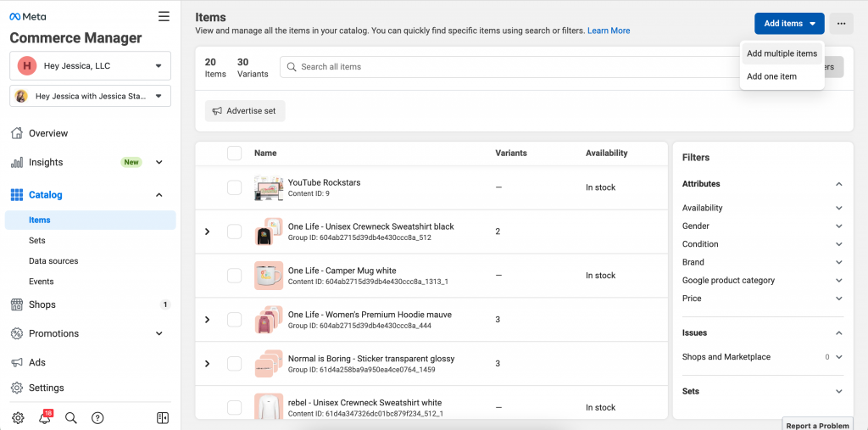868x430 pixels.
Task: Click the Insights bar chart icon
Action: [17, 162]
